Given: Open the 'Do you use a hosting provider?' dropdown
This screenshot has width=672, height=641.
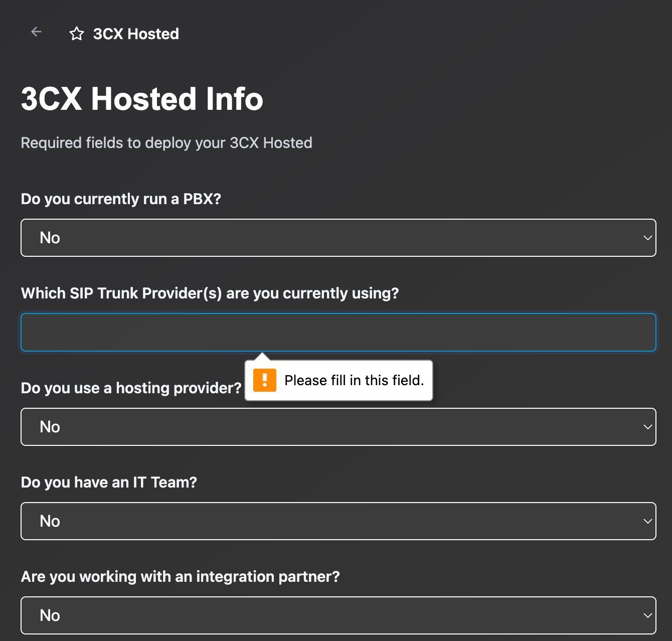Looking at the screenshot, I should pos(338,427).
